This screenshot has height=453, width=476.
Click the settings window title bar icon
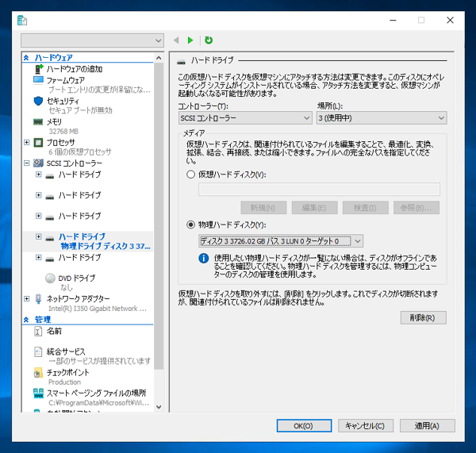[22, 21]
